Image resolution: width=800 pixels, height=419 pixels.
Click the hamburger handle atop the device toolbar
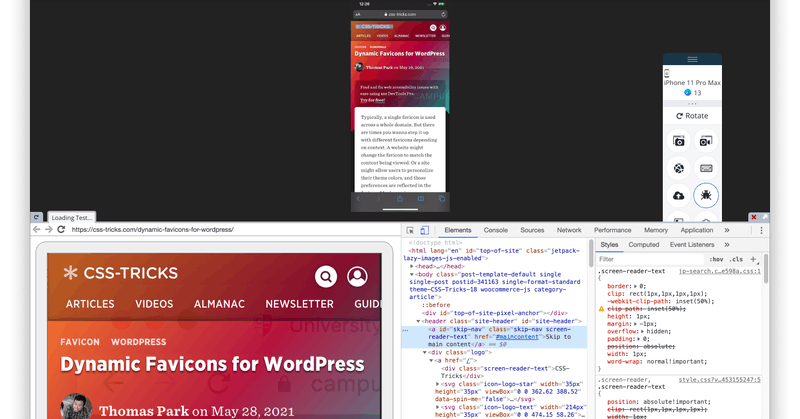tap(692, 59)
